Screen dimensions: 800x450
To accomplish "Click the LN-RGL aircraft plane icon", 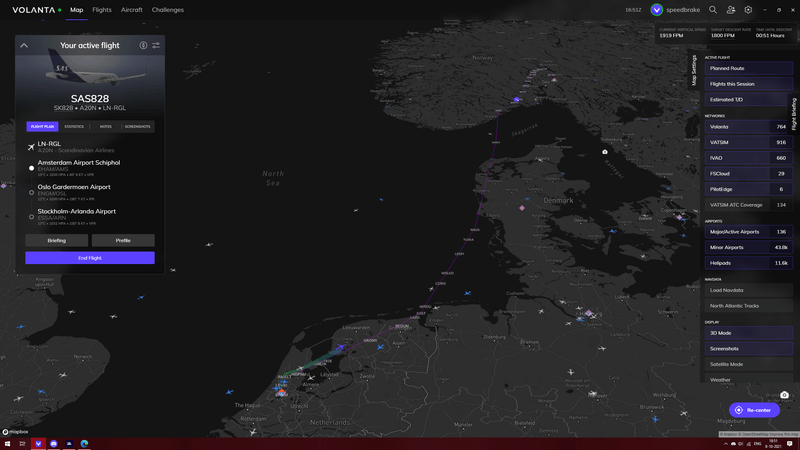I will click(x=31, y=147).
